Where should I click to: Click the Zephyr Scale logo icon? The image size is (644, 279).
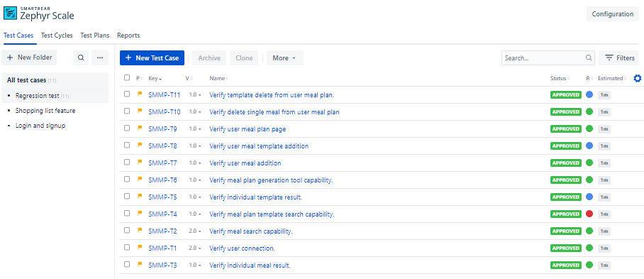click(9, 13)
